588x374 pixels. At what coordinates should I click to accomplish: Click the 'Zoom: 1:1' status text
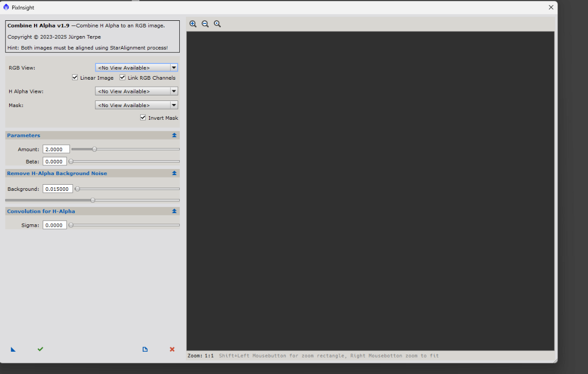click(x=201, y=356)
